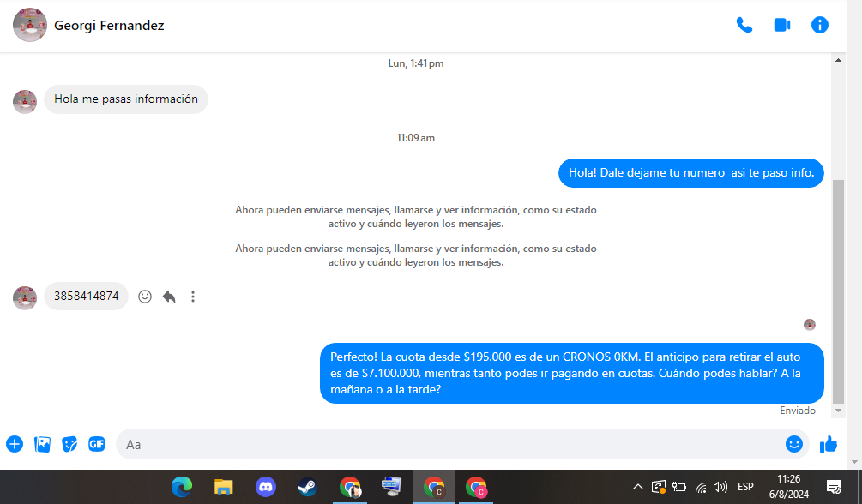Click the chat scrollbar down arrow

(x=838, y=411)
